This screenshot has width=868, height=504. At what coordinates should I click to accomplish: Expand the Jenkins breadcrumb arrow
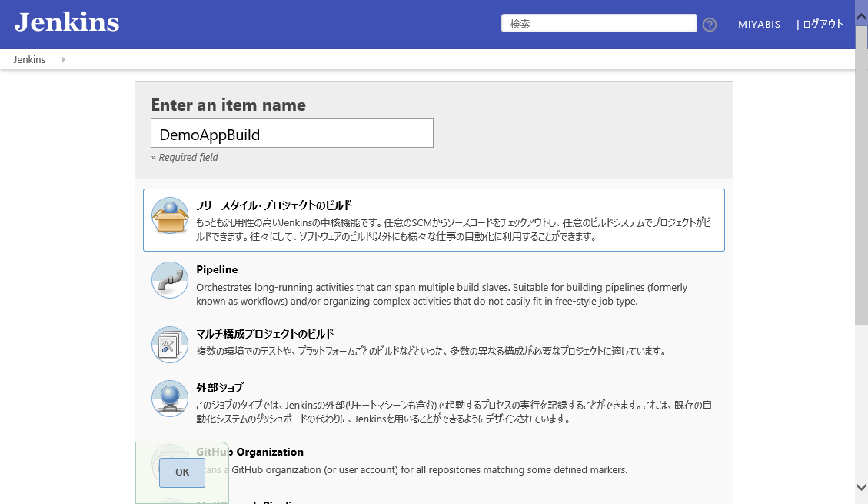click(64, 59)
